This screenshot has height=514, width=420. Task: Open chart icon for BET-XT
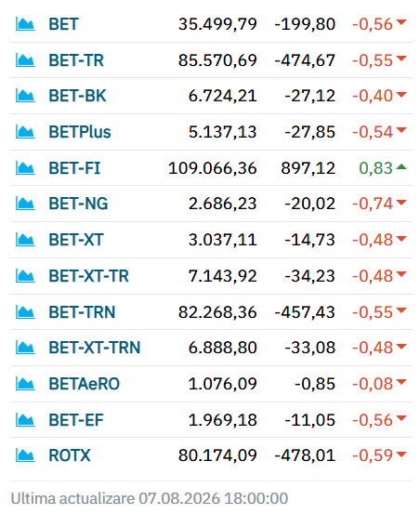pyautogui.click(x=25, y=240)
